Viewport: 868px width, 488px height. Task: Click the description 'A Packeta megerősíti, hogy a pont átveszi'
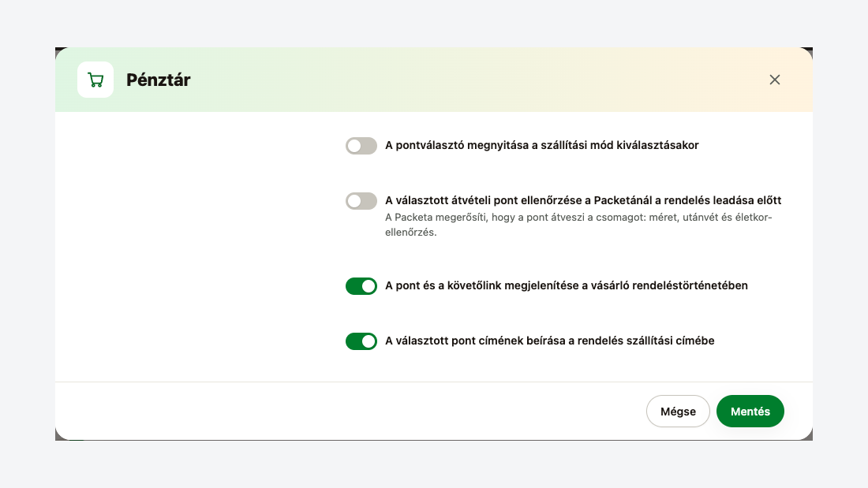[x=578, y=225]
